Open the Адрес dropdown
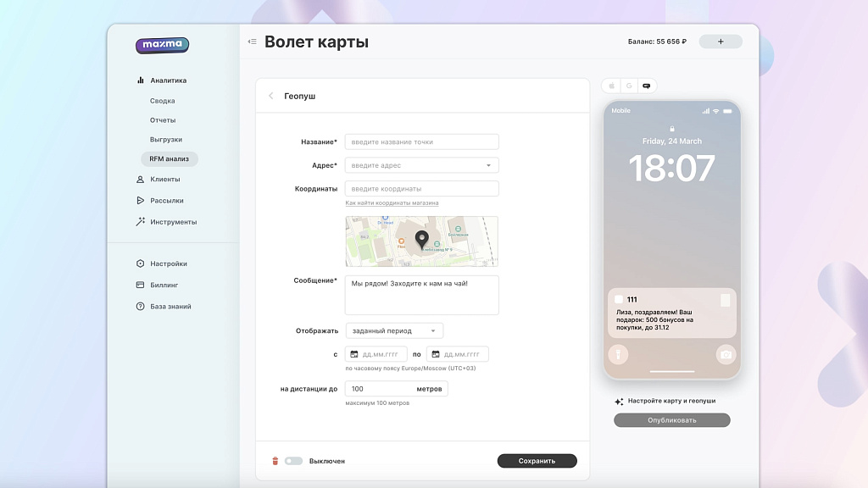Screen dimensions: 868x488 coord(487,164)
